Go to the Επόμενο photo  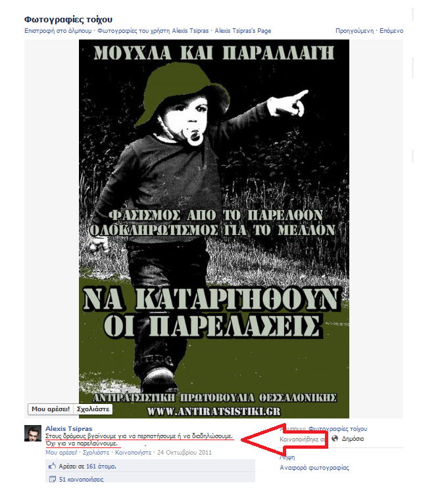(391, 31)
